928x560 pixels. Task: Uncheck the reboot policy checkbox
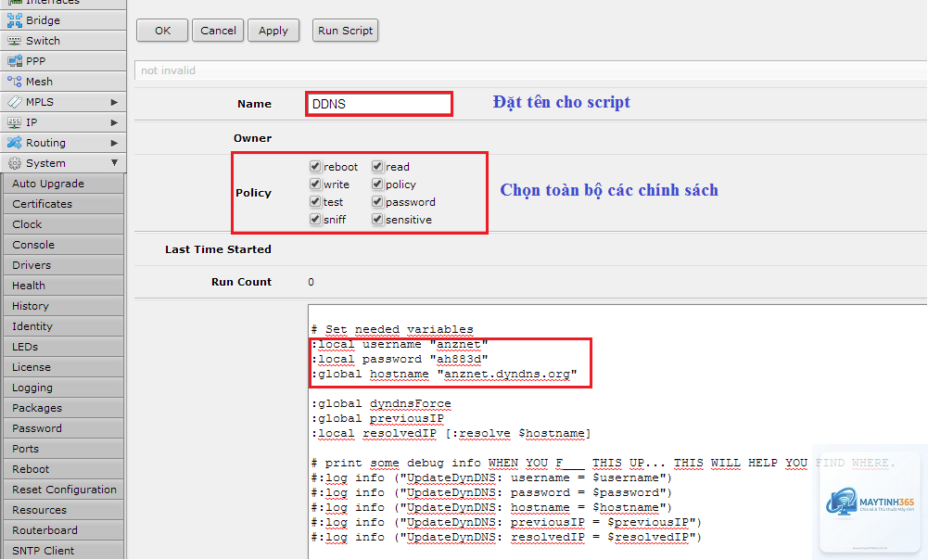click(x=315, y=166)
